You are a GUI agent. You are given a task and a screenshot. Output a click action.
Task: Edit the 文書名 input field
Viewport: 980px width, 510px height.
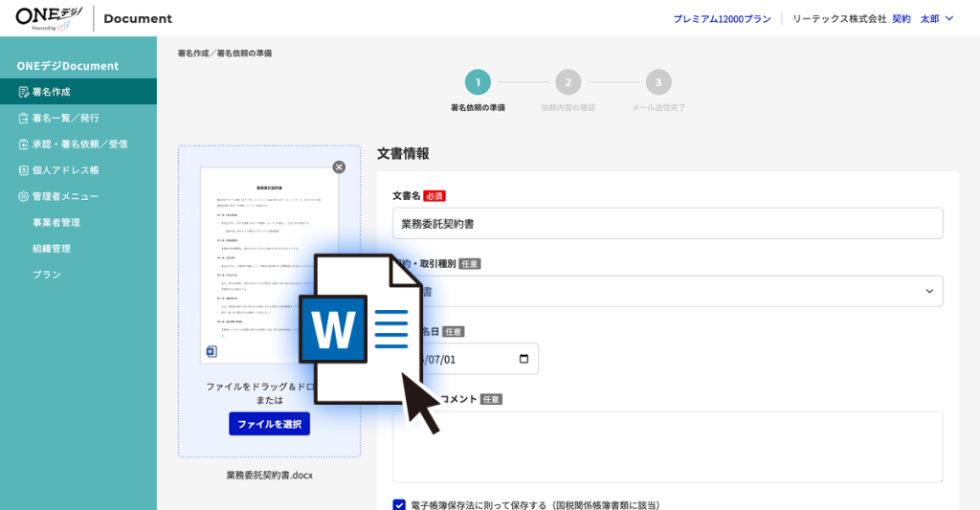point(667,224)
